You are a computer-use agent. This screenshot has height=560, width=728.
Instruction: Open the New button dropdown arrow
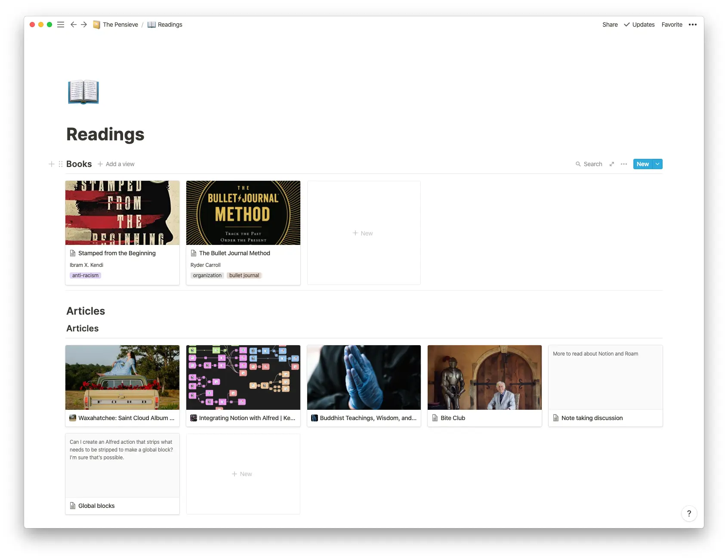click(657, 164)
